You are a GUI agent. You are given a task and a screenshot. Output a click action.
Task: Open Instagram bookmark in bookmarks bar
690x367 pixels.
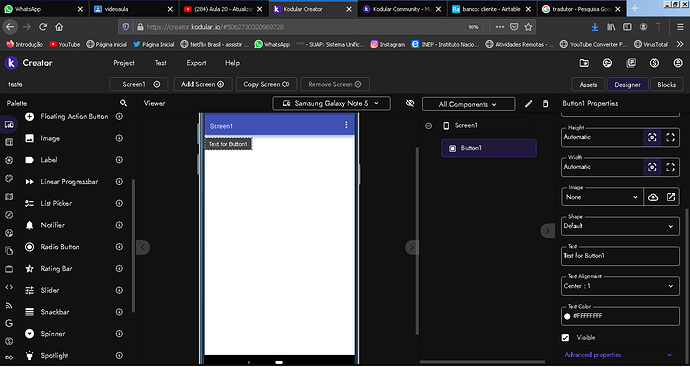click(388, 44)
